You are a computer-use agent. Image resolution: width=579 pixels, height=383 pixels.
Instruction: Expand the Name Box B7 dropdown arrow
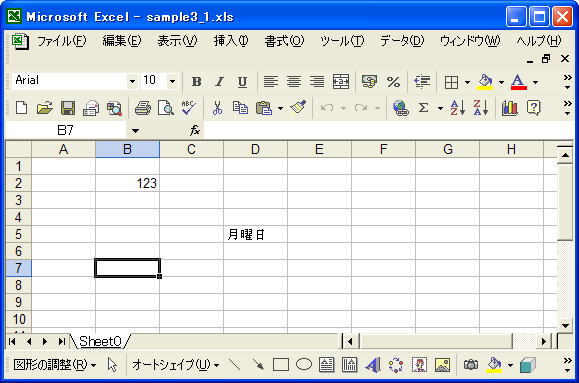(136, 131)
